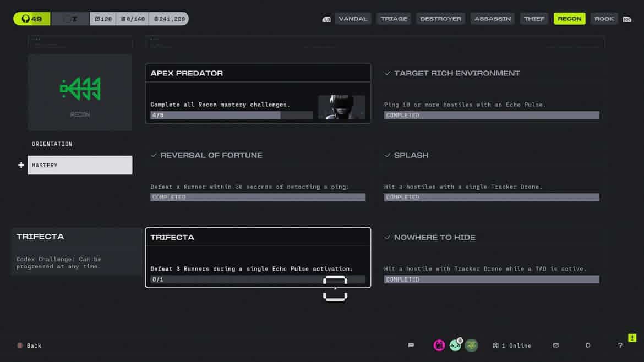Click the question mark help icon
Viewport: 644px width, 362px height.
pyautogui.click(x=620, y=345)
